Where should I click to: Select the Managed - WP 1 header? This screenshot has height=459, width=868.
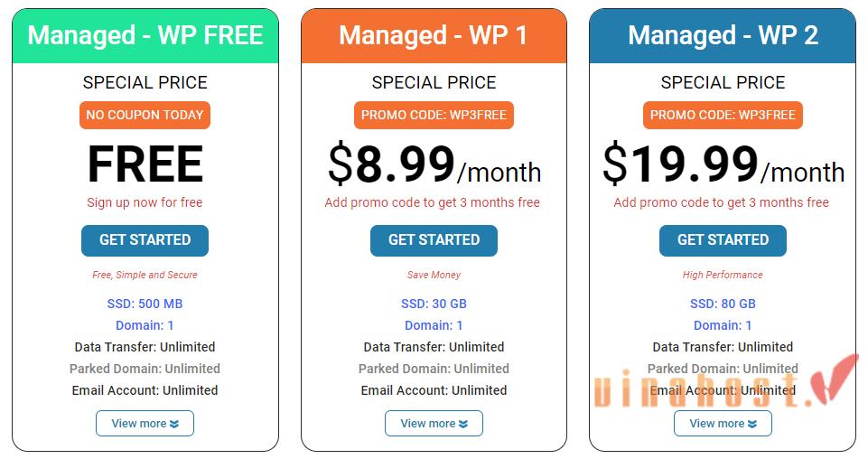point(434,35)
